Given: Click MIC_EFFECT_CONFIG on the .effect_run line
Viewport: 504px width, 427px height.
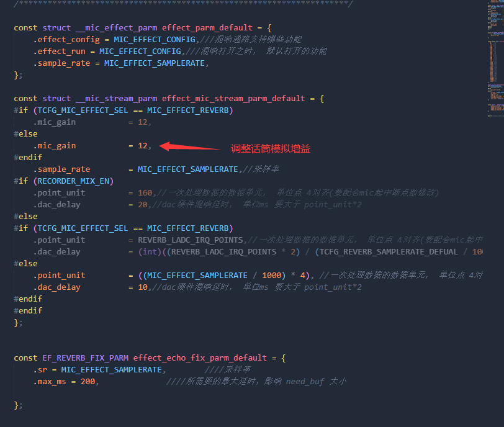Looking at the screenshot, I should (x=140, y=52).
